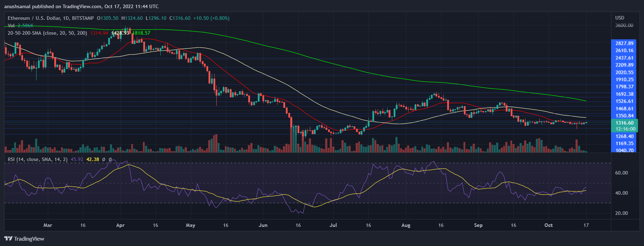Click the 1040.70 price level label
This screenshot has height=246, width=644.
point(624,150)
